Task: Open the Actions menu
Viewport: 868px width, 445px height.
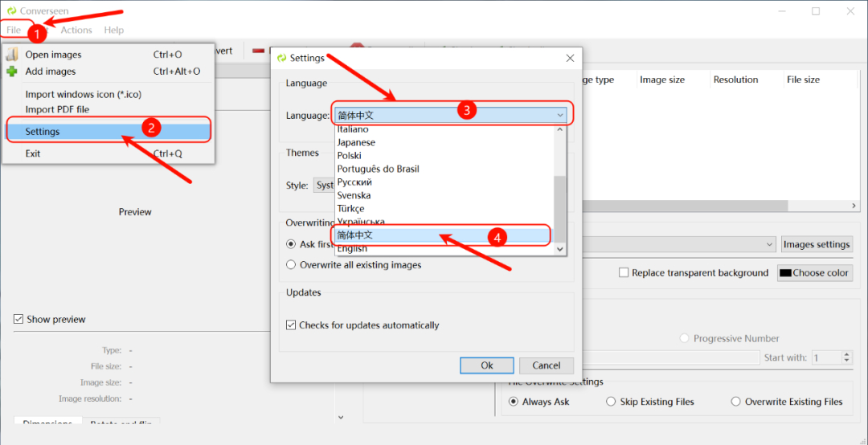Action: pos(76,30)
